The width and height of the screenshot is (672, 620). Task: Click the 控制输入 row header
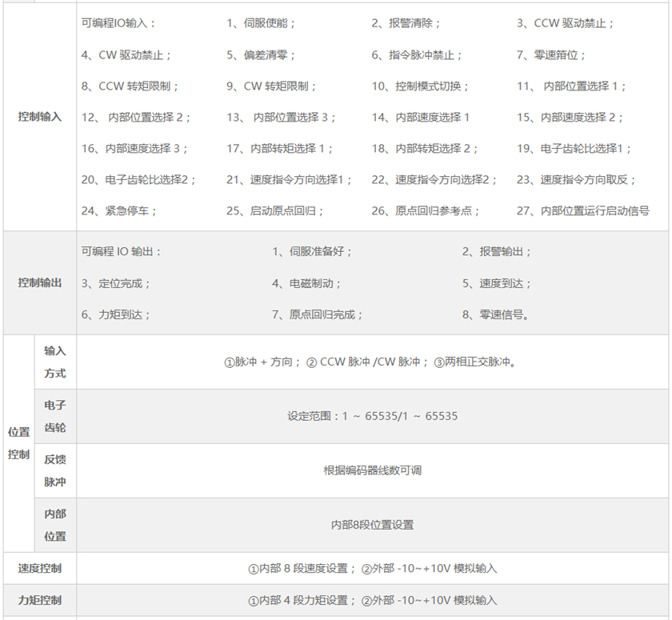click(x=40, y=117)
